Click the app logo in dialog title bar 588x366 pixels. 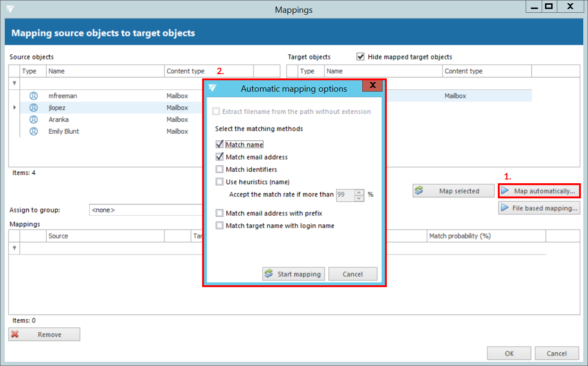(x=212, y=88)
